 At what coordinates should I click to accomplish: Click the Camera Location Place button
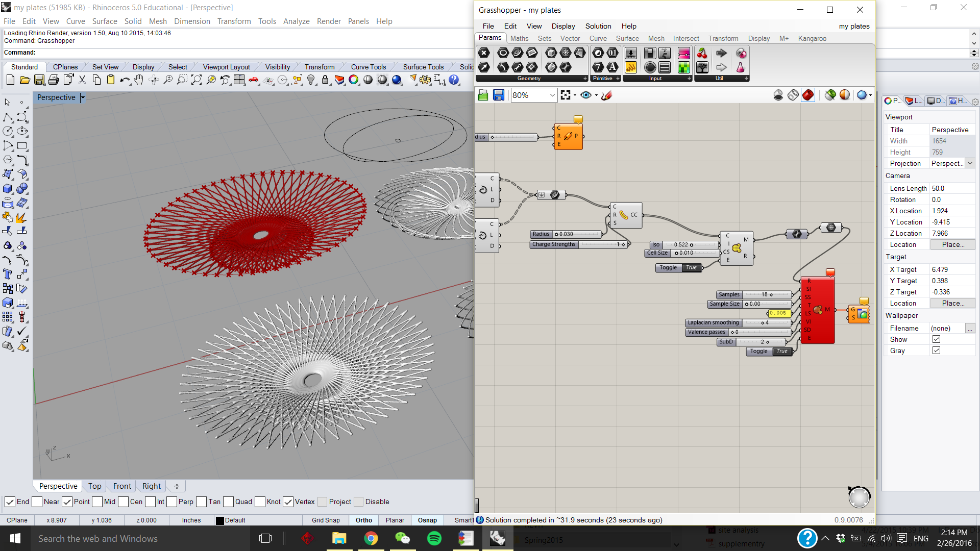952,244
